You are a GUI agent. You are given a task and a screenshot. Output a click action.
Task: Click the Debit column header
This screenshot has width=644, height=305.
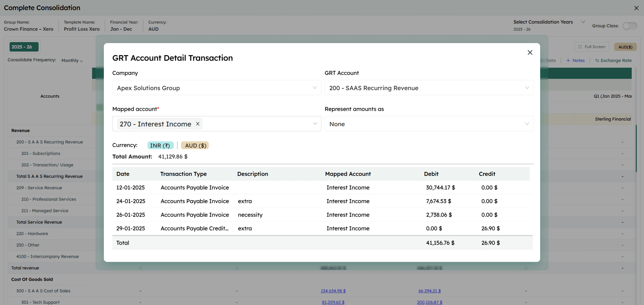[431, 174]
